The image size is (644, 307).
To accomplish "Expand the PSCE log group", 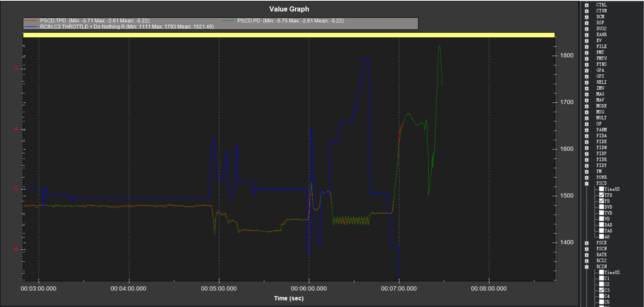I will [x=587, y=243].
